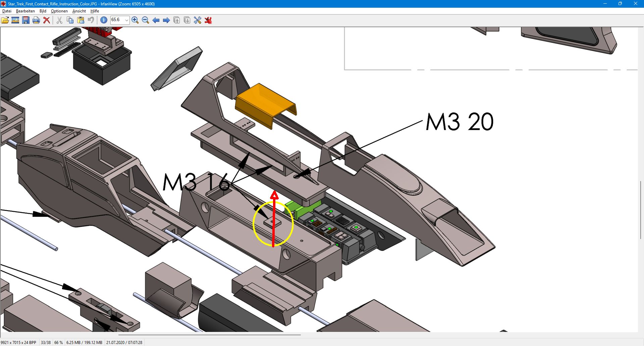
Task: Open the Ansicht menu
Action: 79,11
